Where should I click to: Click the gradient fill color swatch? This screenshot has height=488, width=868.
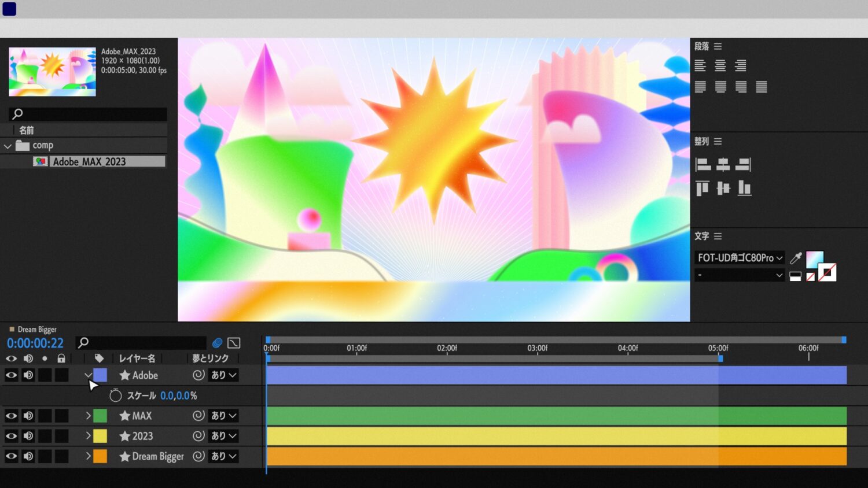pyautogui.click(x=815, y=259)
